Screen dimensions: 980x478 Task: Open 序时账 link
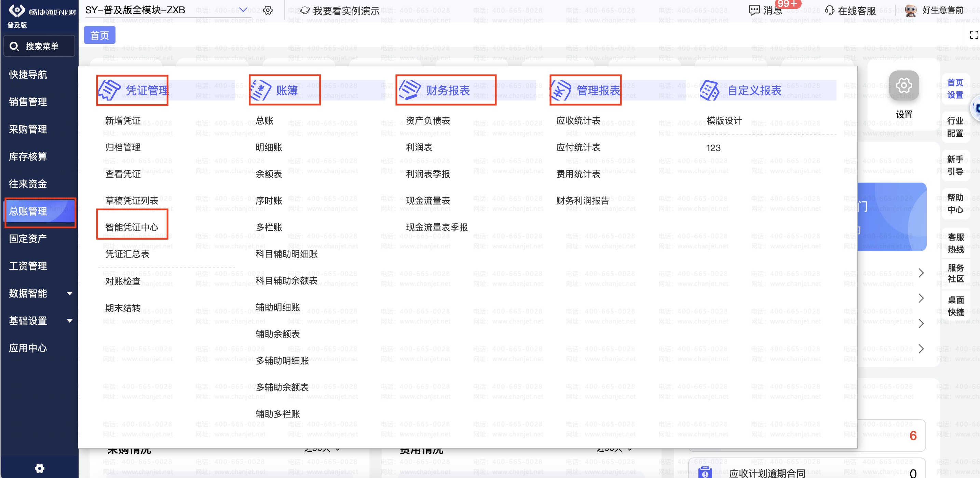[x=269, y=201]
